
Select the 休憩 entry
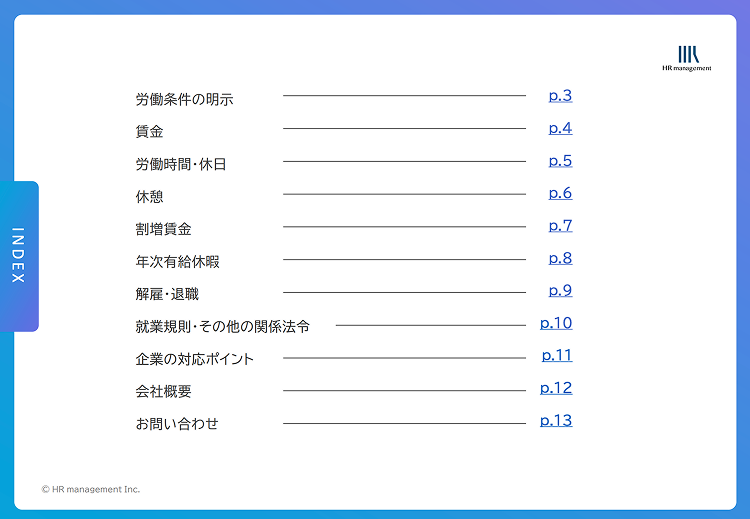(149, 197)
